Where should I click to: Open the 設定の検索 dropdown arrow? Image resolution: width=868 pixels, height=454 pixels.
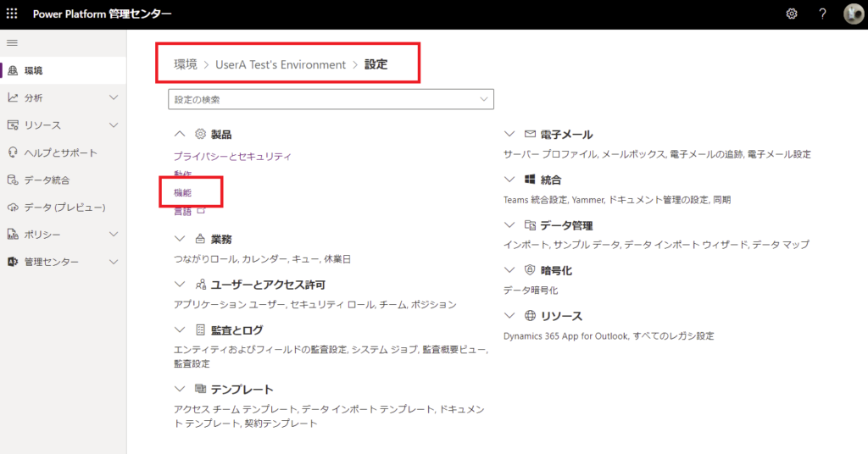pyautogui.click(x=483, y=100)
